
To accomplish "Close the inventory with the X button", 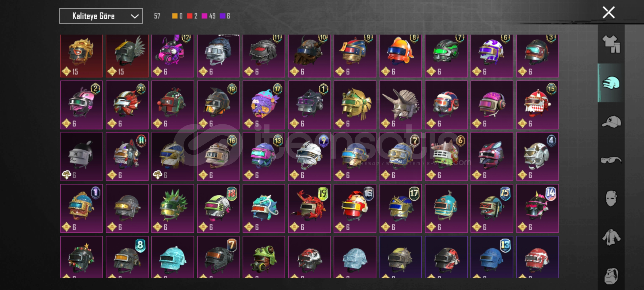I will [609, 12].
